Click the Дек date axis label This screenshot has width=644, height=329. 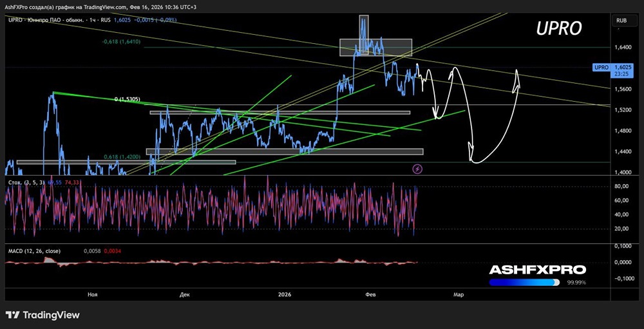pyautogui.click(x=185, y=294)
